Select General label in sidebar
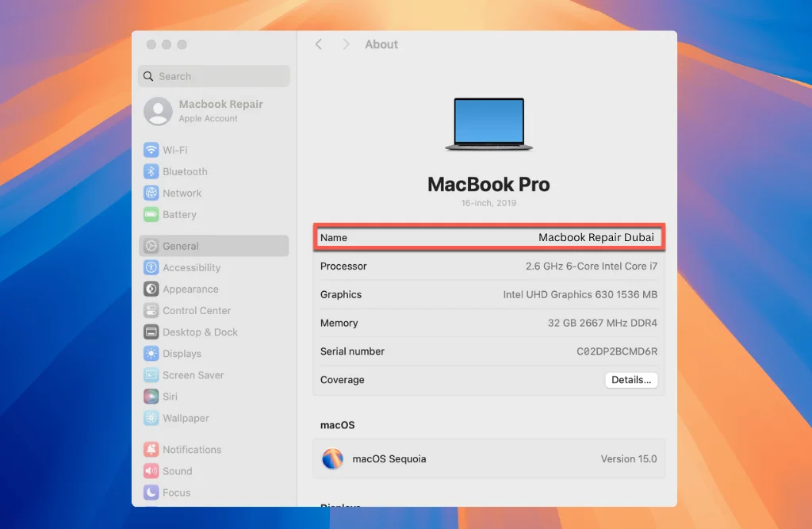The image size is (812, 529). (180, 246)
